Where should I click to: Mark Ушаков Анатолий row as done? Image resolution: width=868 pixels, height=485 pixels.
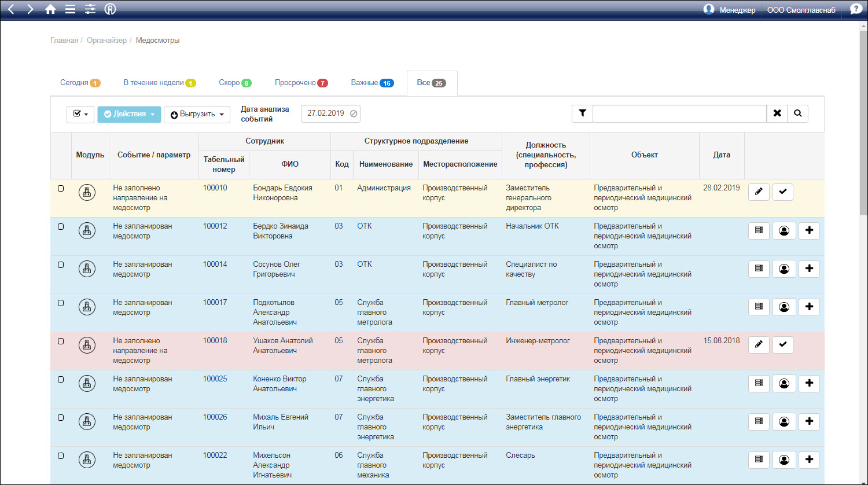point(783,344)
